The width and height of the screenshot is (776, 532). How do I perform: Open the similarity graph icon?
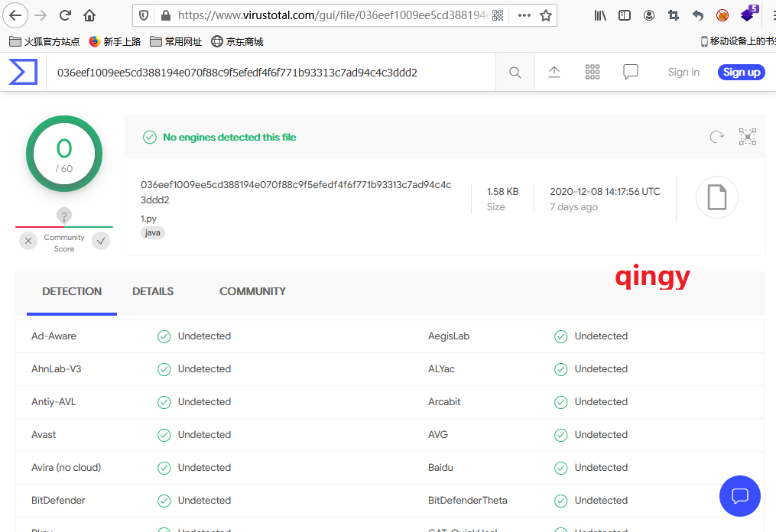point(747,137)
